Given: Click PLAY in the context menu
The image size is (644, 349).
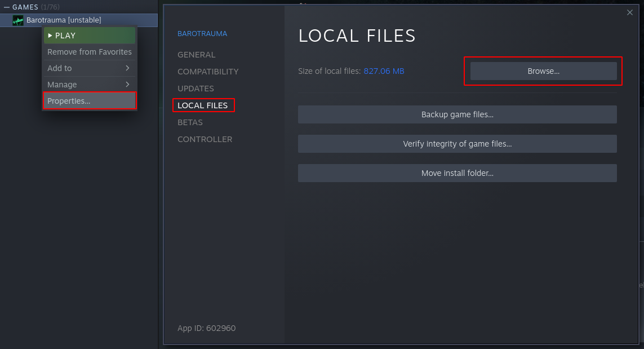Looking at the screenshot, I should click(x=90, y=36).
